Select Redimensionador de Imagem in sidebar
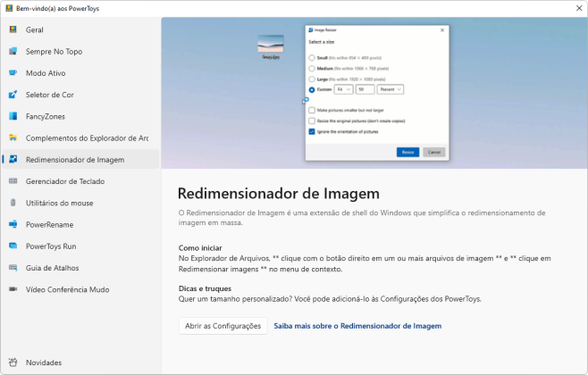The image size is (588, 375). coord(80,160)
